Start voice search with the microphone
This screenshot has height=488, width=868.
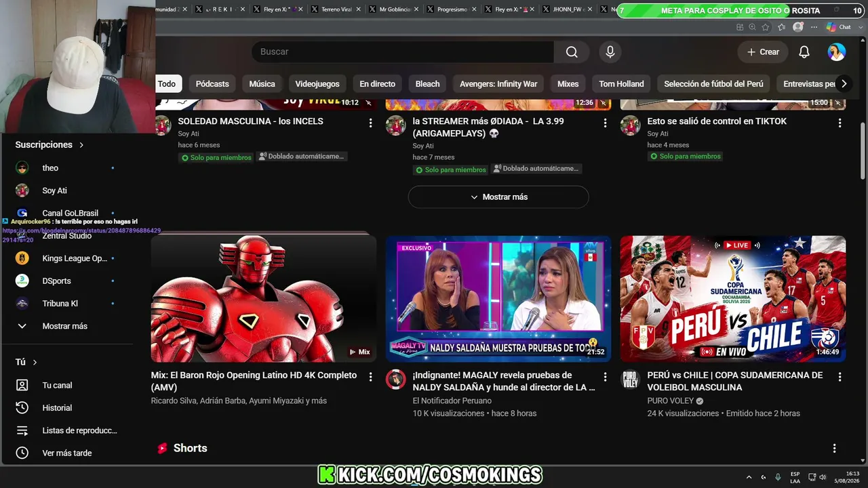610,52
